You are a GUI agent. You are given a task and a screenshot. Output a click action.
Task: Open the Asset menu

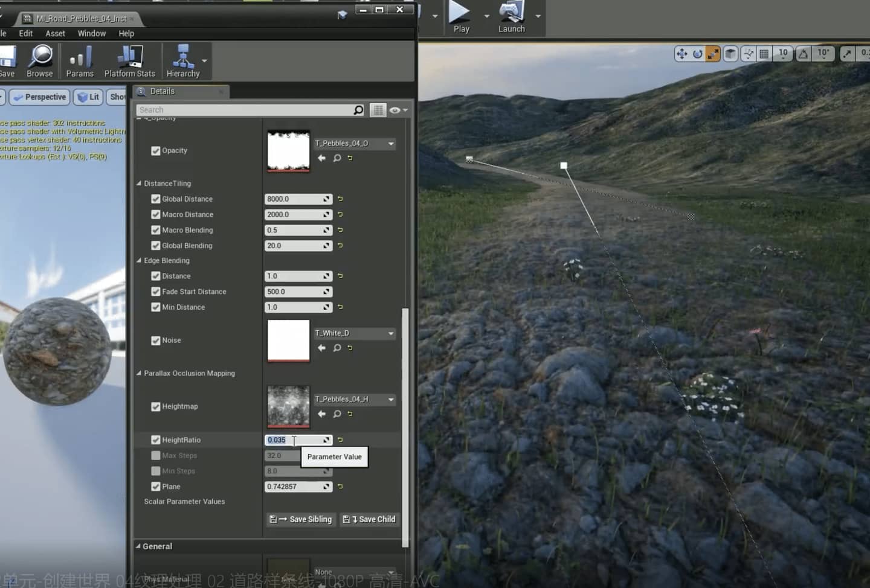point(55,34)
